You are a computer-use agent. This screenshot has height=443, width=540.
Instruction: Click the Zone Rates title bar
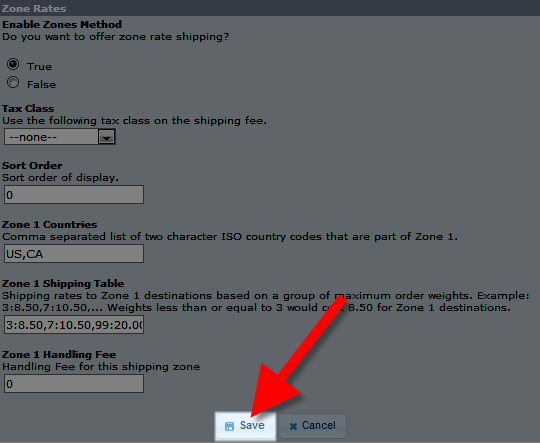coord(270,8)
